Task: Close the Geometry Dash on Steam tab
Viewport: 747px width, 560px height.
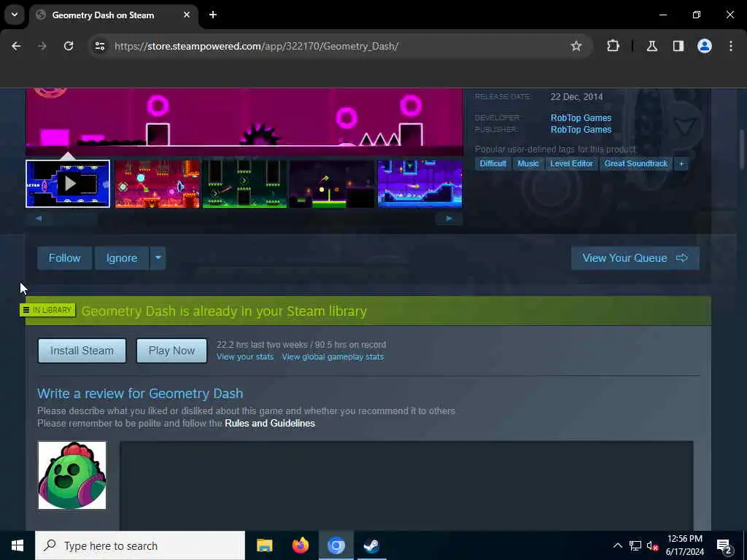Action: tap(187, 15)
